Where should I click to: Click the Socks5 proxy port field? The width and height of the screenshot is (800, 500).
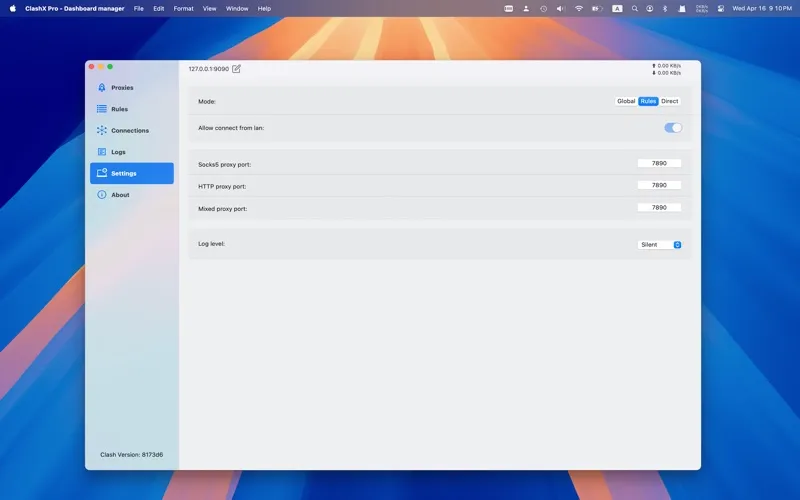pos(659,163)
